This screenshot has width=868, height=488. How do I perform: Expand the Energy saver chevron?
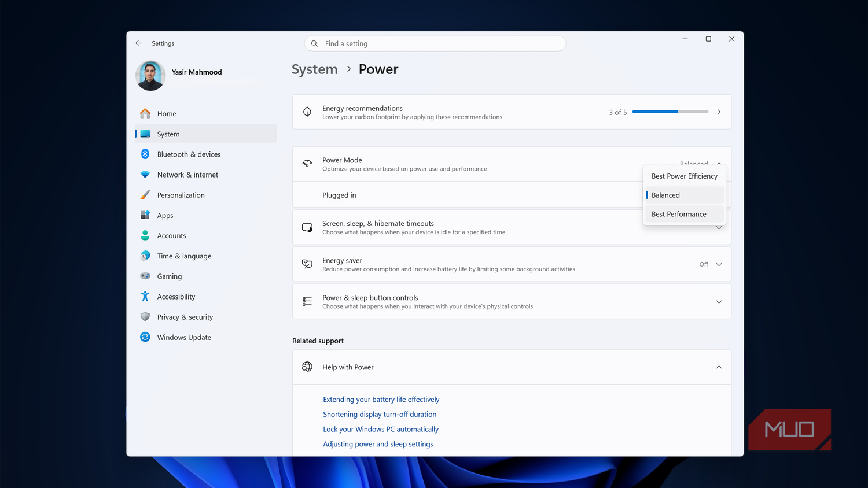[719, 264]
